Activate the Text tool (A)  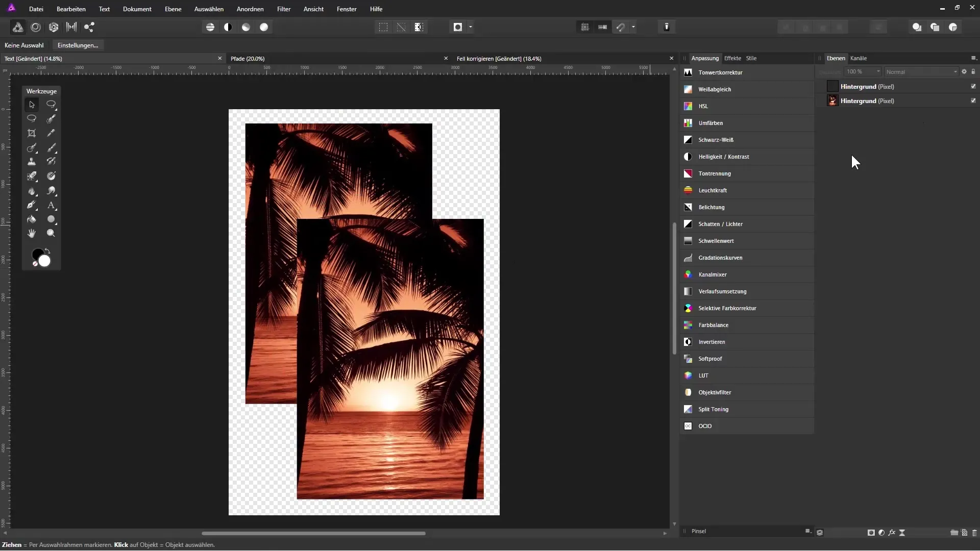point(51,205)
